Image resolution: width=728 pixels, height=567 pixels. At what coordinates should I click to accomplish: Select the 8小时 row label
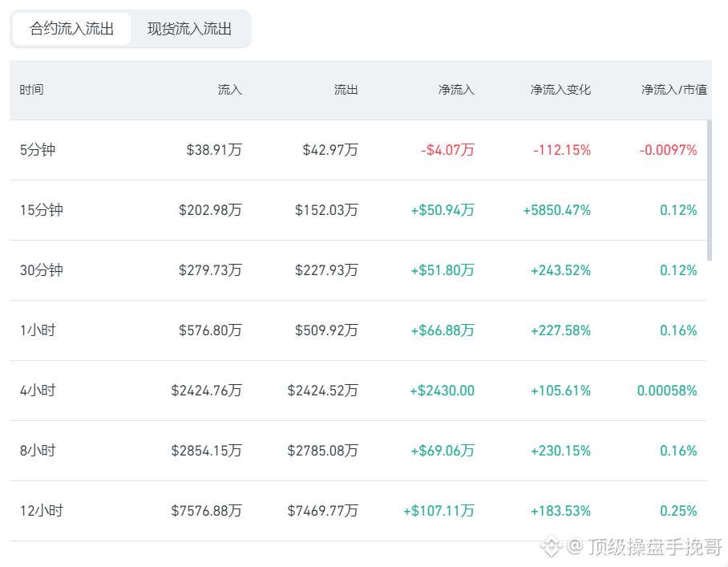[38, 451]
